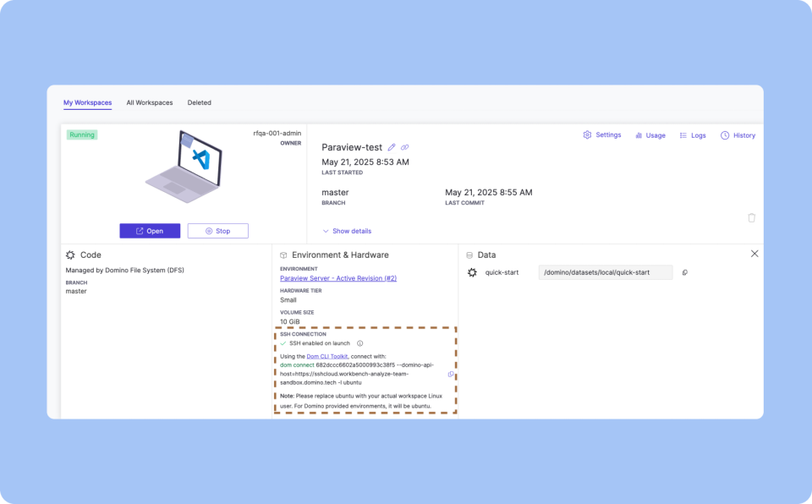Copy workspace link via chain icon

pos(405,148)
